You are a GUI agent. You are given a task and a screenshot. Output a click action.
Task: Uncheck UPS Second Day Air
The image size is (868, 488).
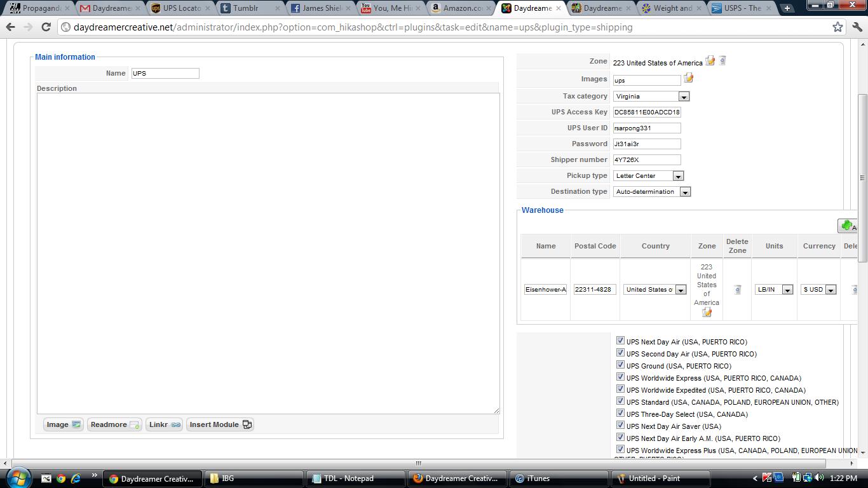click(620, 353)
